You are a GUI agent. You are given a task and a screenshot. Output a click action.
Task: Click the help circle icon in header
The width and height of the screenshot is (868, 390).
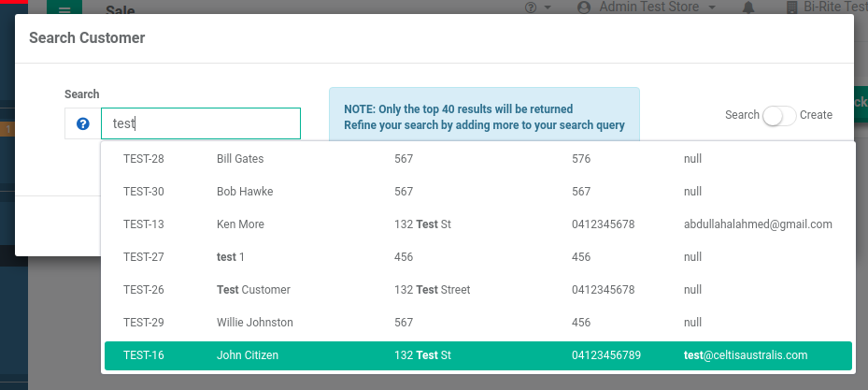click(531, 7)
